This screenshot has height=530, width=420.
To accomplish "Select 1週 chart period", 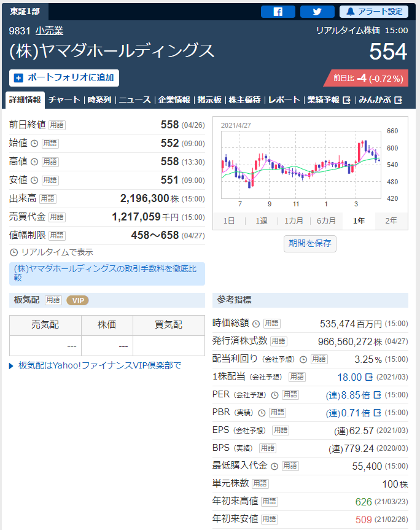I will pyautogui.click(x=262, y=221).
